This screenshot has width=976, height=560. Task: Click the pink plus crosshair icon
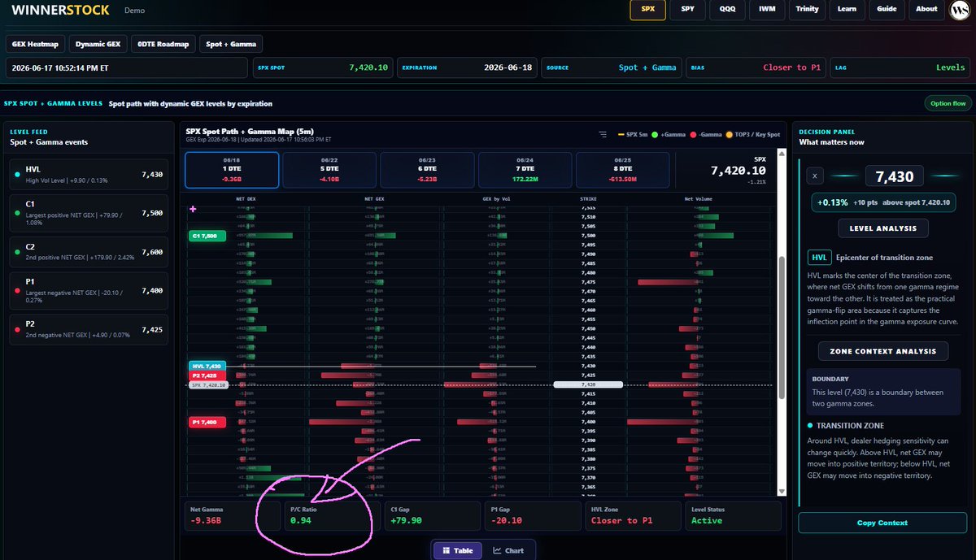[193, 209]
